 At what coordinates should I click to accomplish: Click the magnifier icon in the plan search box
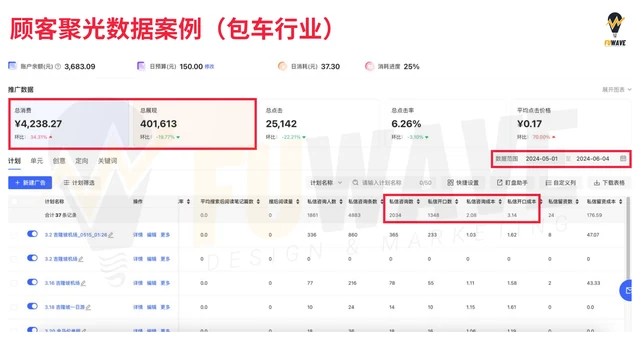click(x=355, y=182)
